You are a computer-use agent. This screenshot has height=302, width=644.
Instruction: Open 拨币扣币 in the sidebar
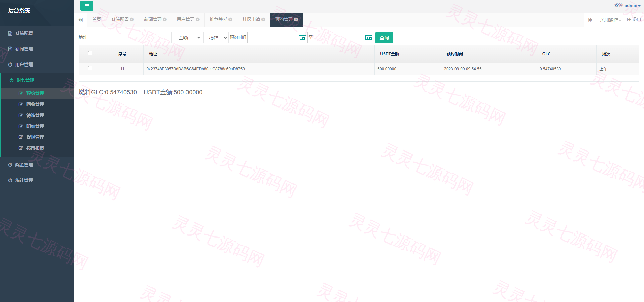(35, 148)
